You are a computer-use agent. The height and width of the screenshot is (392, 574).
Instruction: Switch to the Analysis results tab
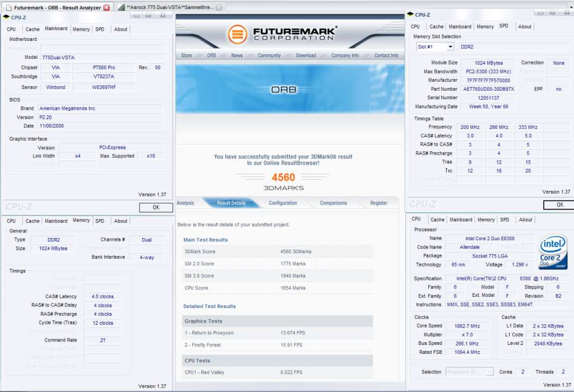(x=186, y=203)
